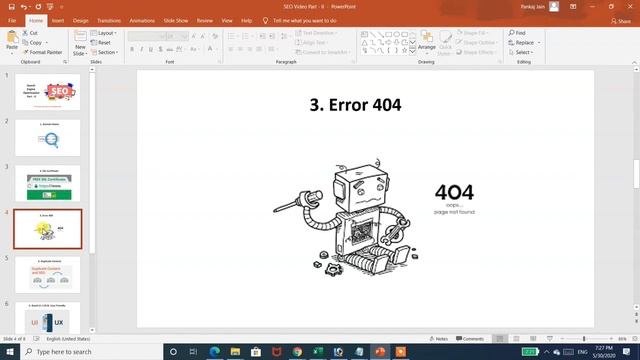Image resolution: width=640 pixels, height=360 pixels.
Task: Switch to Slide Sorter view
Action: (x=516, y=339)
